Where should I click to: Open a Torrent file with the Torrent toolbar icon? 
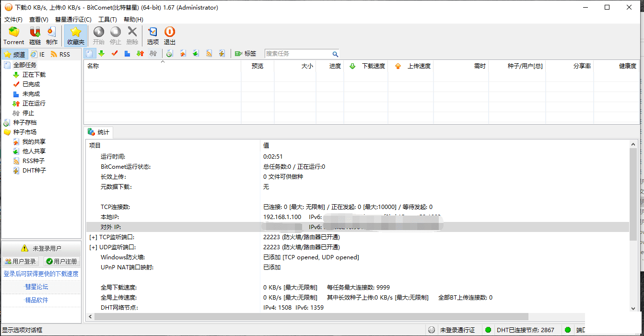tap(14, 36)
